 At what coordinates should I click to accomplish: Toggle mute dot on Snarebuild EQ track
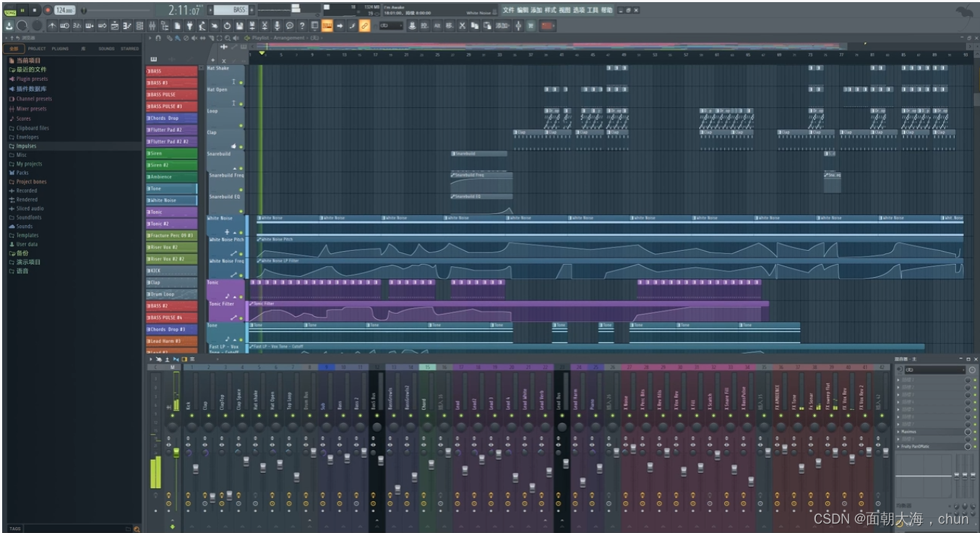241,211
